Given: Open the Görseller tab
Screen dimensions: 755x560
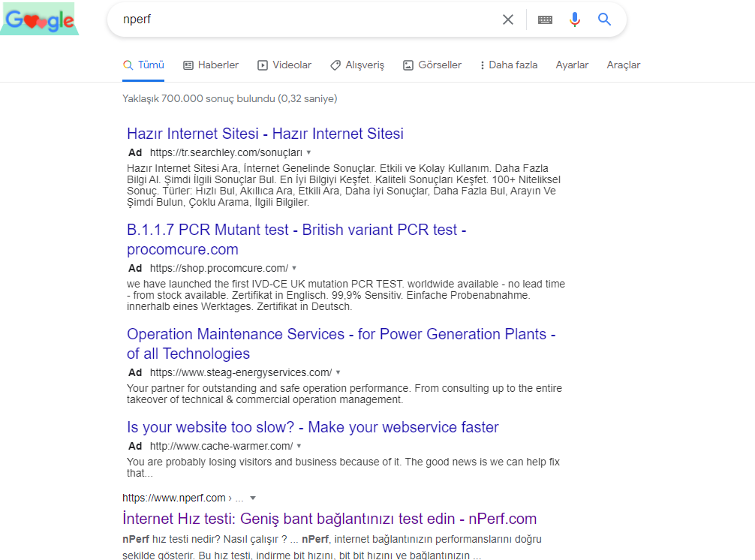Looking at the screenshot, I should coord(432,65).
